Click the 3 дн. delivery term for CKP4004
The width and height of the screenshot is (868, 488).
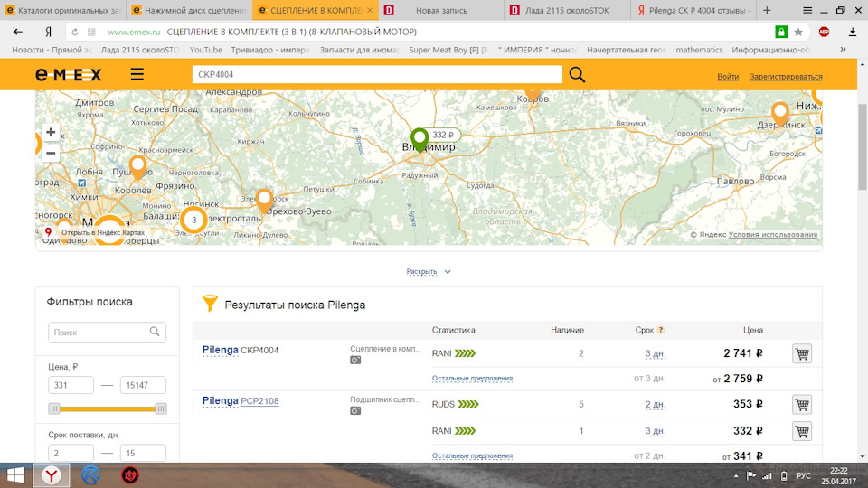(655, 353)
